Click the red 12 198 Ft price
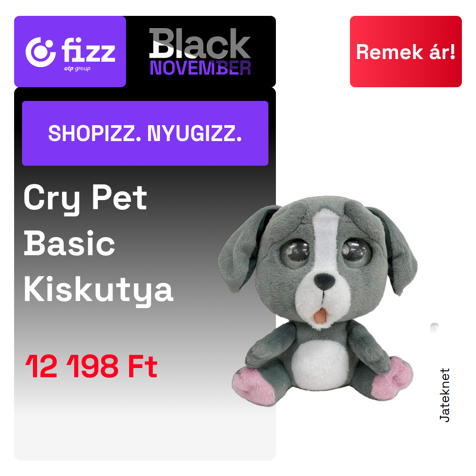 pos(91,366)
